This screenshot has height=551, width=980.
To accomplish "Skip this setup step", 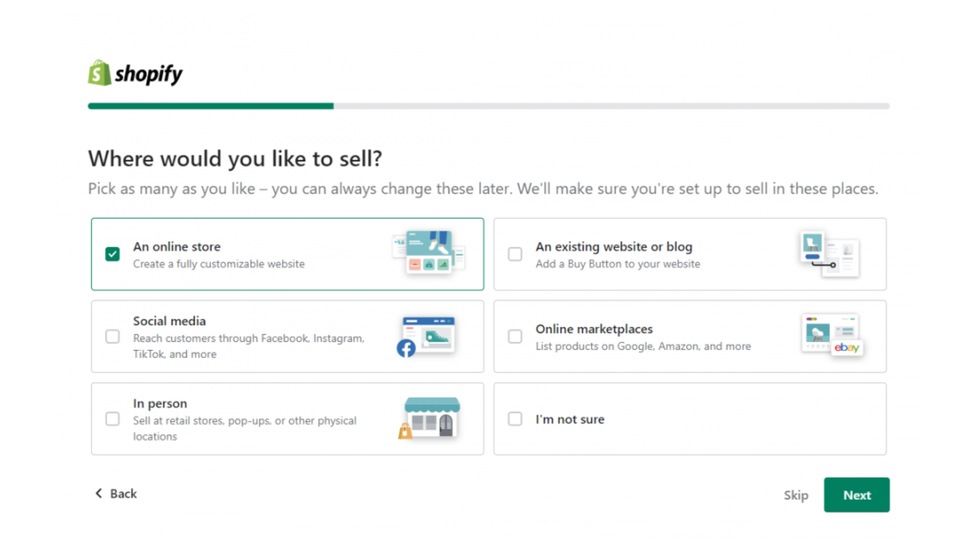I will click(x=796, y=495).
